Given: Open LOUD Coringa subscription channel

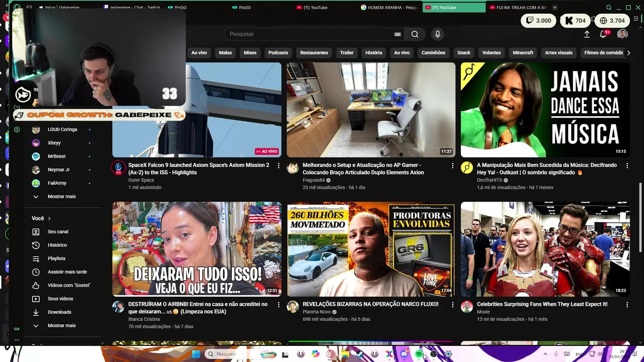Looking at the screenshot, I should [x=63, y=130].
